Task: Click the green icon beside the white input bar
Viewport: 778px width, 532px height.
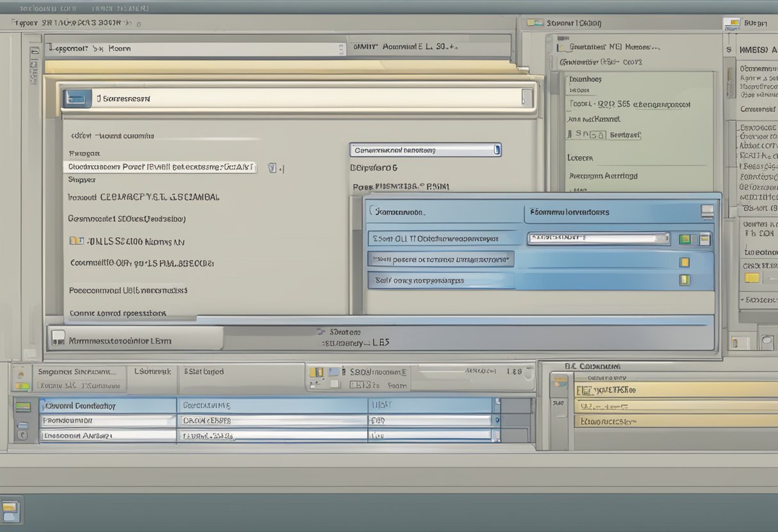Action: pyautogui.click(x=685, y=239)
